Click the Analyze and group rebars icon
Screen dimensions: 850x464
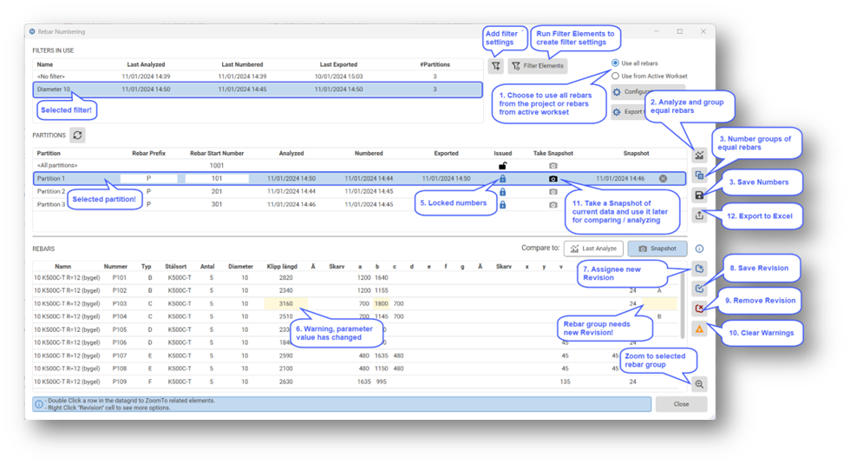pos(699,156)
